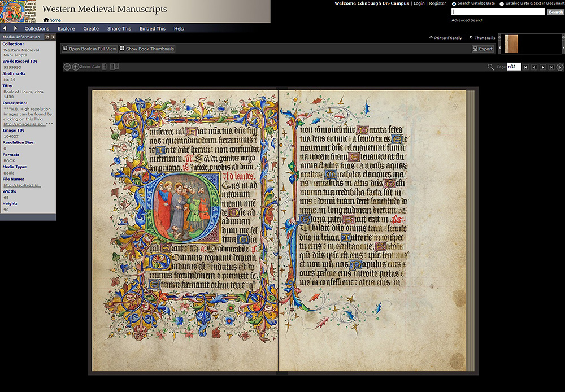
Task: Go to the next page arrow
Action: click(543, 67)
